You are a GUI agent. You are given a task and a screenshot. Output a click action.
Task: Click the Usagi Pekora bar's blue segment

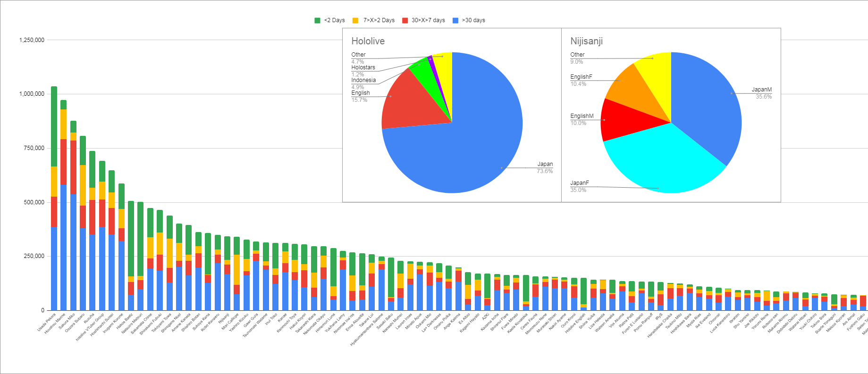[x=54, y=268]
